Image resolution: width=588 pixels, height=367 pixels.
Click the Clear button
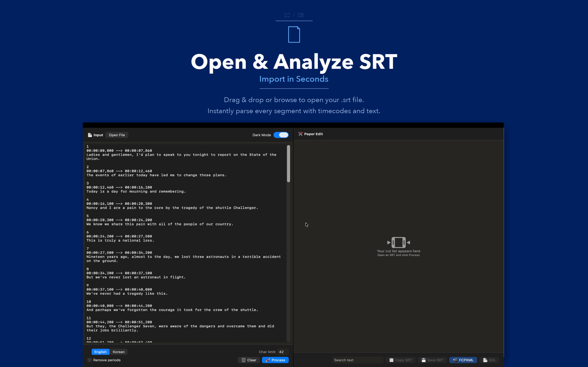coord(248,360)
